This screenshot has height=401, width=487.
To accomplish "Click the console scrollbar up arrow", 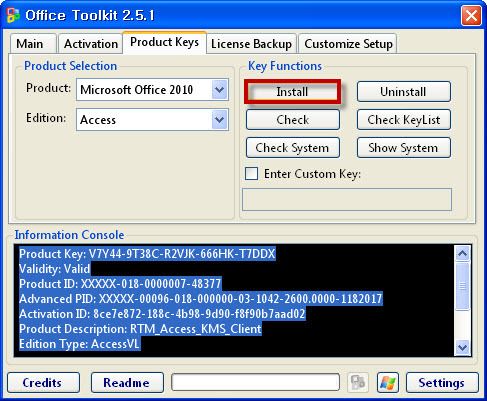I will click(462, 254).
